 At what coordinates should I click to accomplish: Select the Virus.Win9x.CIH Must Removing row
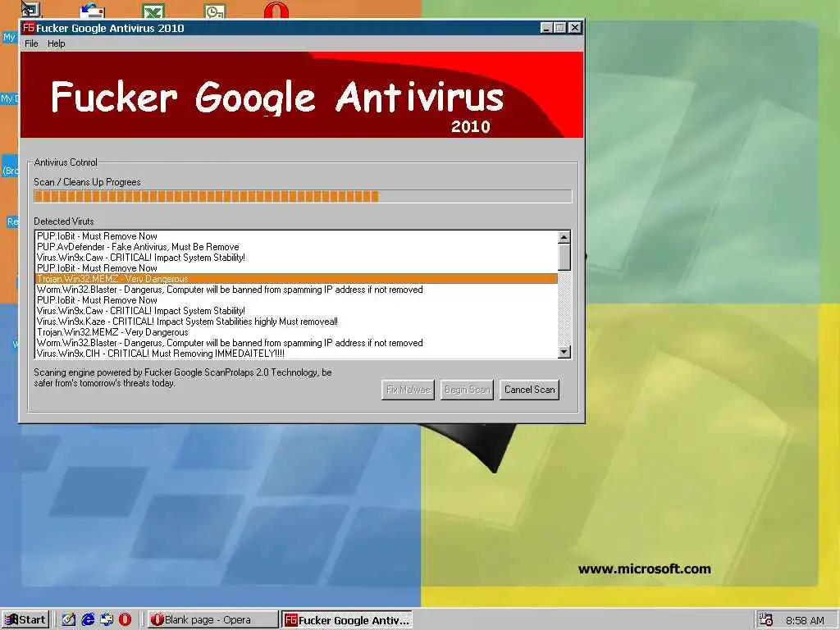[296, 354]
